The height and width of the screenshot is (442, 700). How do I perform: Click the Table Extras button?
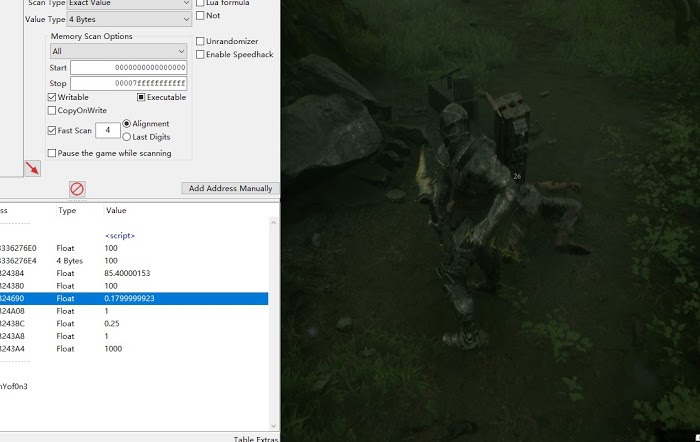point(256,439)
